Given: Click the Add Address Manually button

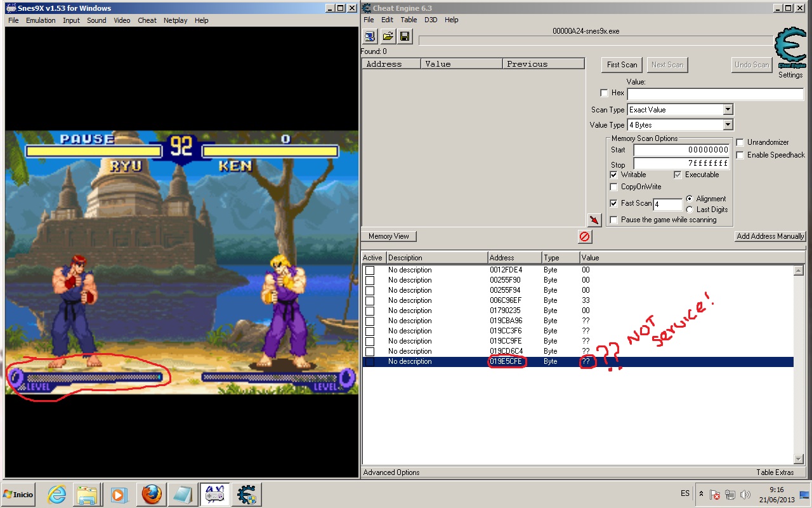Looking at the screenshot, I should point(770,236).
